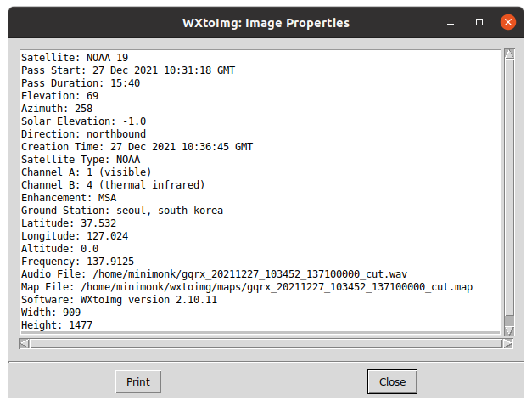Click the 'Width: 909' line
The width and height of the screenshot is (532, 406).
click(x=51, y=313)
